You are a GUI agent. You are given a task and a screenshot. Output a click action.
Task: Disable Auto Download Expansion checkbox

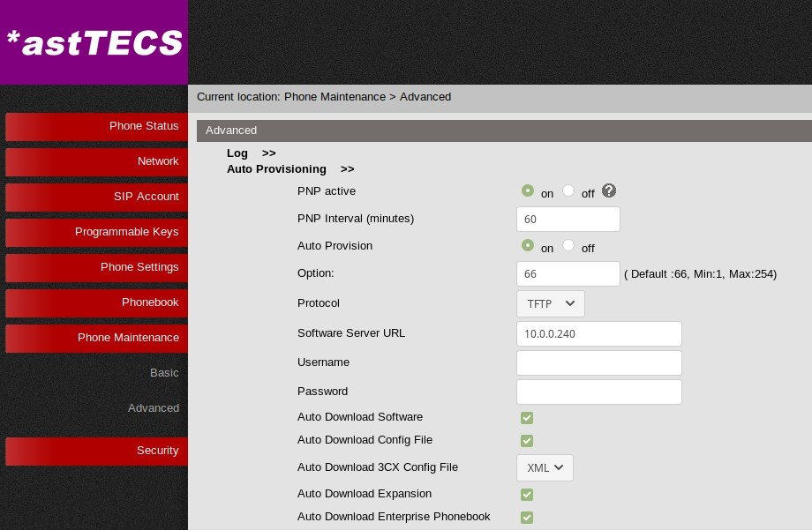pos(527,494)
